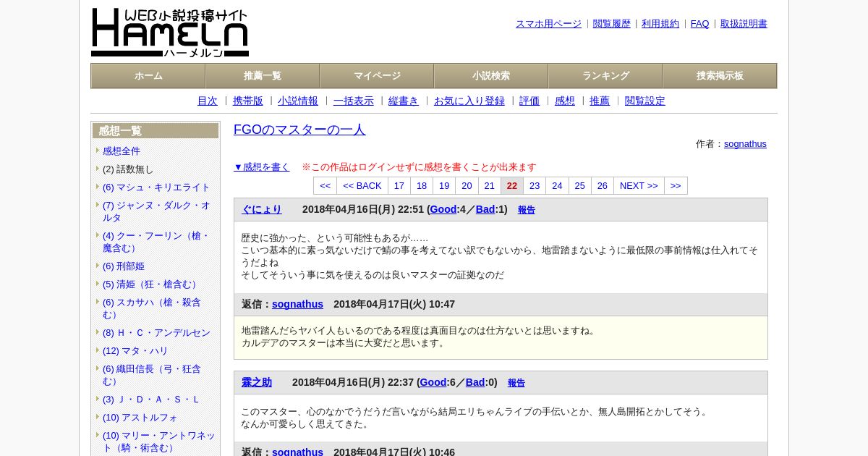
Task: Select current page 22
Action: click(x=512, y=186)
